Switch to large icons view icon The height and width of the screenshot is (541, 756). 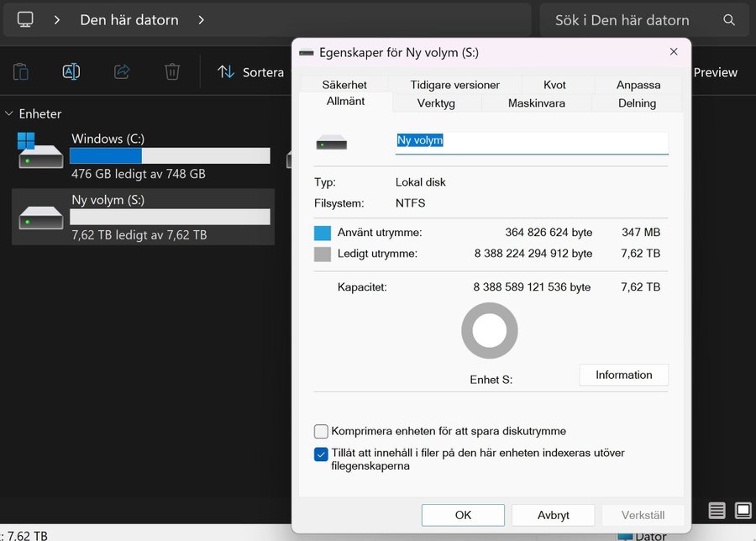[x=743, y=510]
